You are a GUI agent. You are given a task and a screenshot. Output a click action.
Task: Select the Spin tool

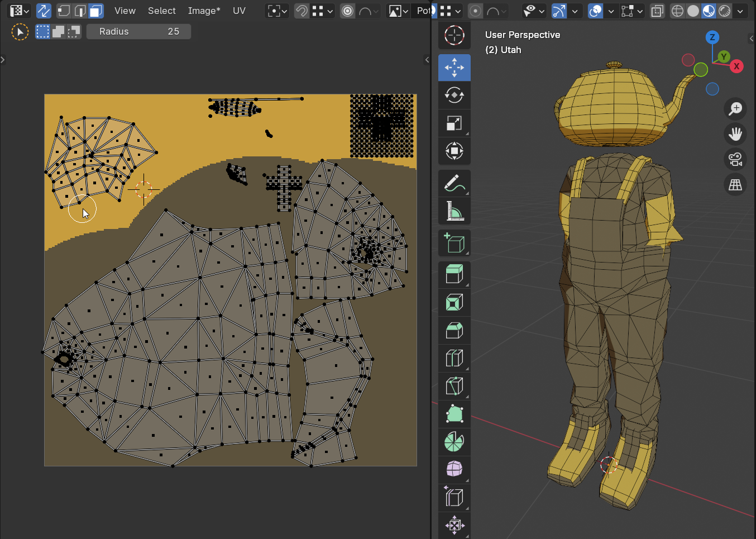pyautogui.click(x=454, y=442)
